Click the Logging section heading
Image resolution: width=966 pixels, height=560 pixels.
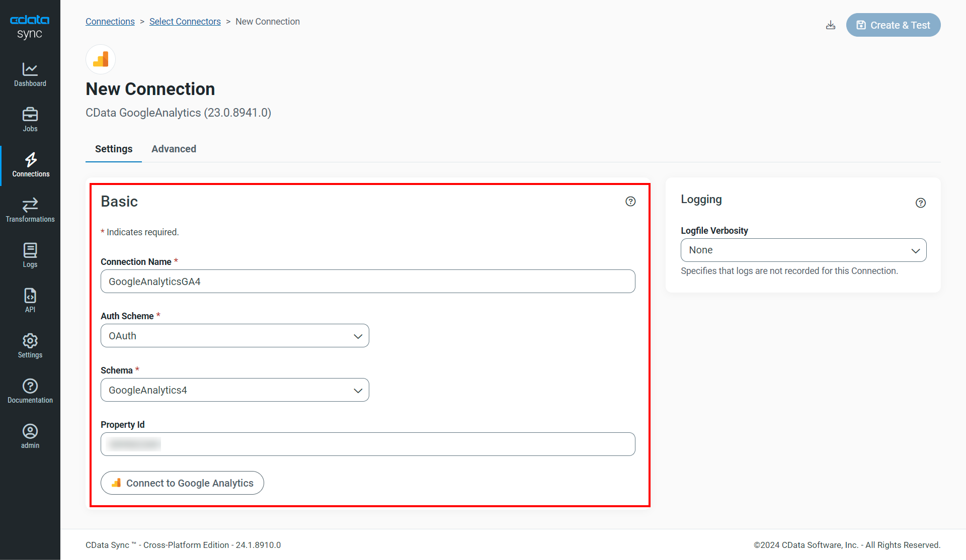[x=701, y=200]
